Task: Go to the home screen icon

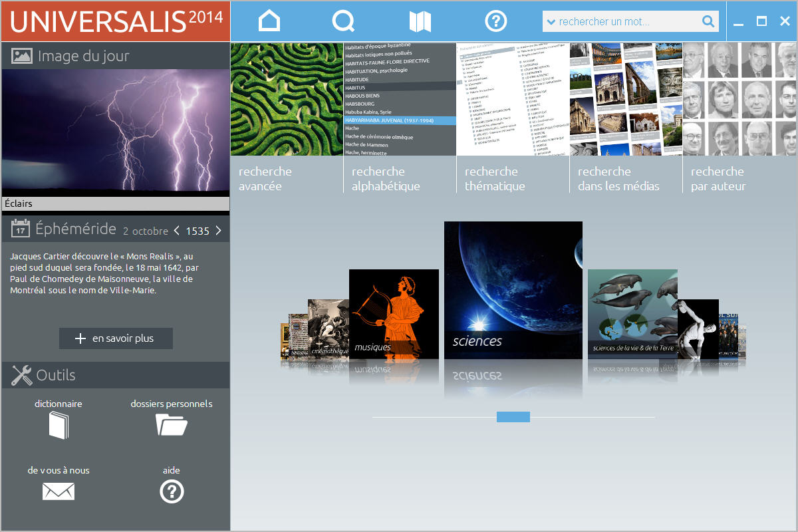Action: 269,22
